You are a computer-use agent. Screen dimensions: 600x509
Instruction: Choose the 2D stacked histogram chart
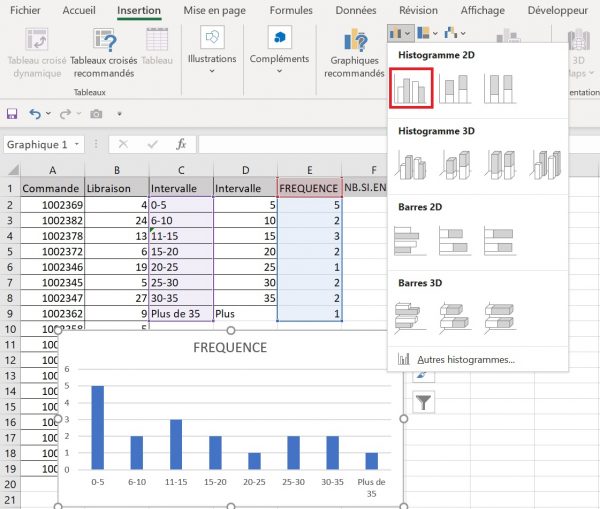455,88
